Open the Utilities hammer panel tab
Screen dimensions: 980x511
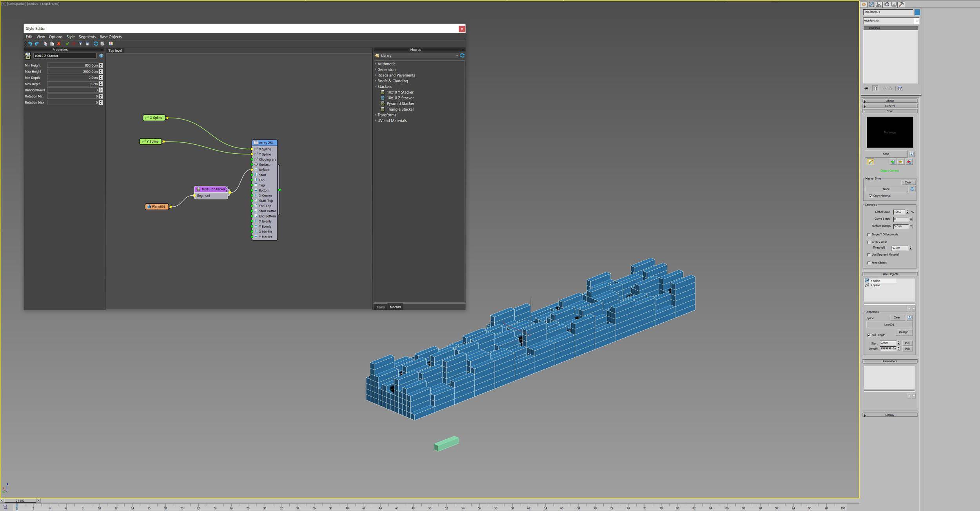[x=901, y=4]
